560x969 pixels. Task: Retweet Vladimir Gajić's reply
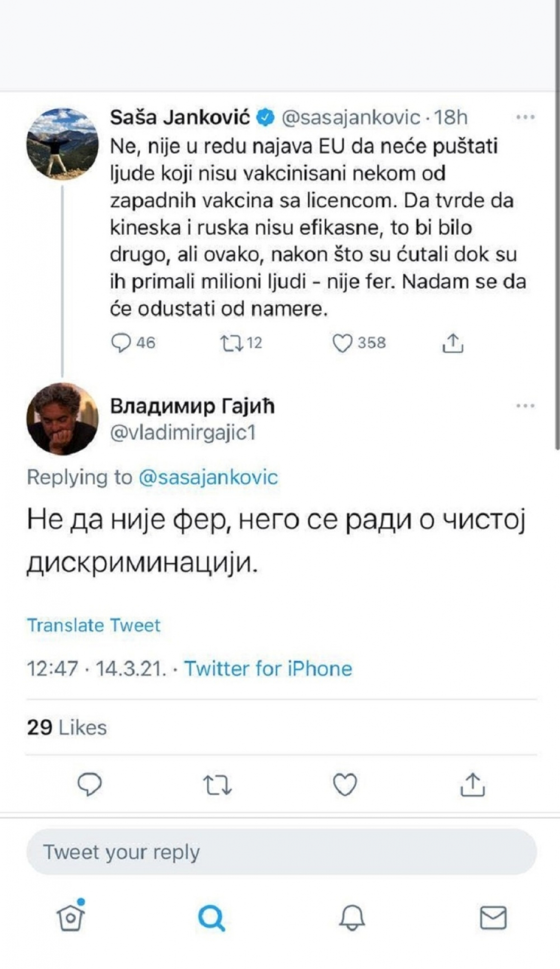tap(218, 784)
